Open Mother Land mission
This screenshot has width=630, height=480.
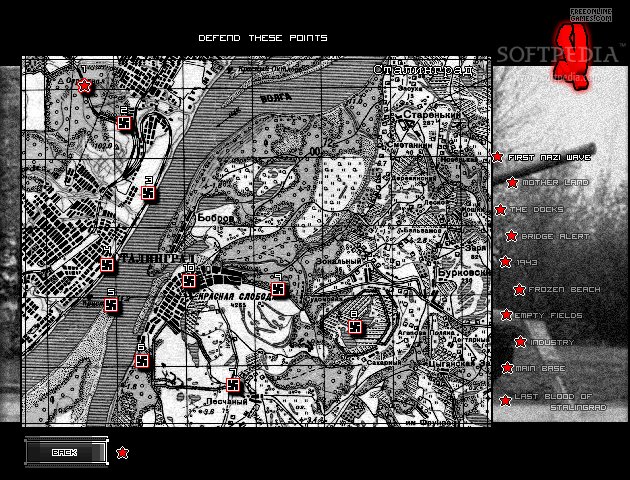click(x=555, y=183)
